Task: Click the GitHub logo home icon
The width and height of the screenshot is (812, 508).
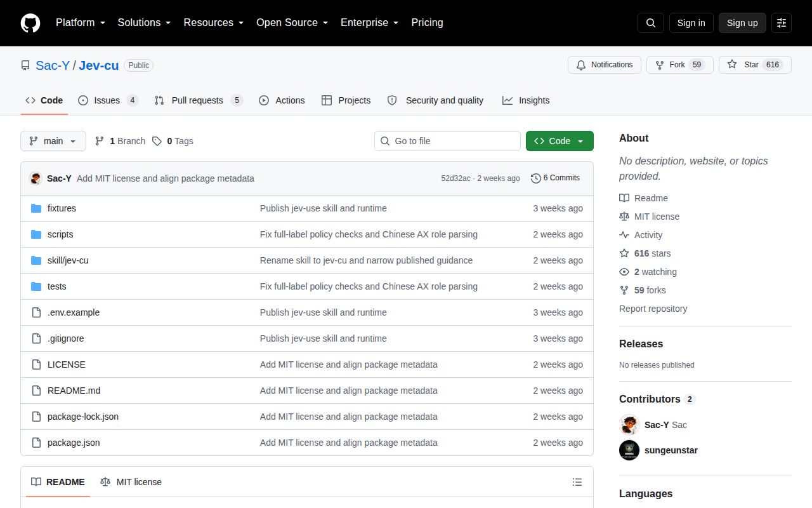Action: (30, 23)
